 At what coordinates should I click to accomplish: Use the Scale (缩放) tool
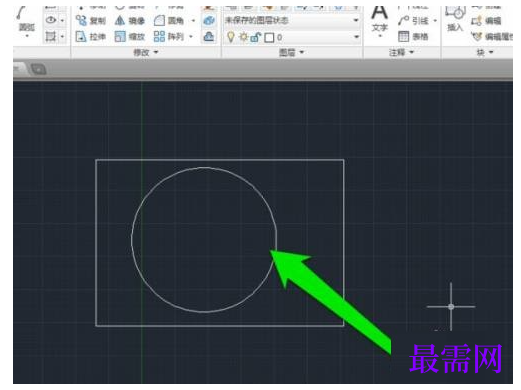(130, 36)
